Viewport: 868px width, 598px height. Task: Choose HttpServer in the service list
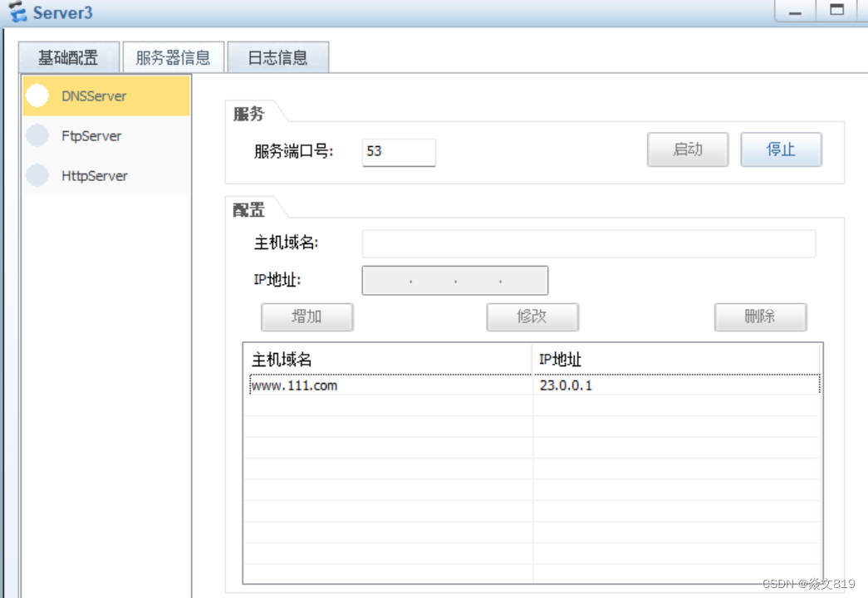pos(106,175)
